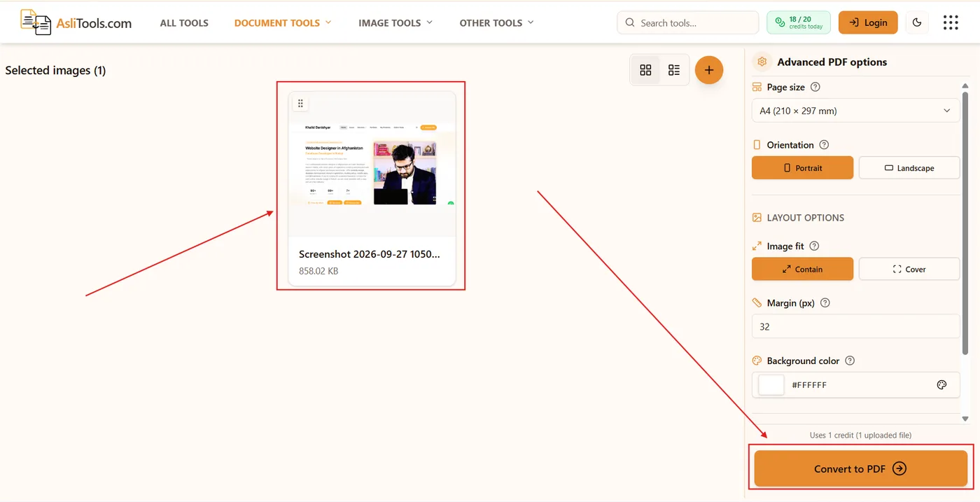Click the Login button
The height and width of the screenshot is (502, 980).
pyautogui.click(x=868, y=22)
